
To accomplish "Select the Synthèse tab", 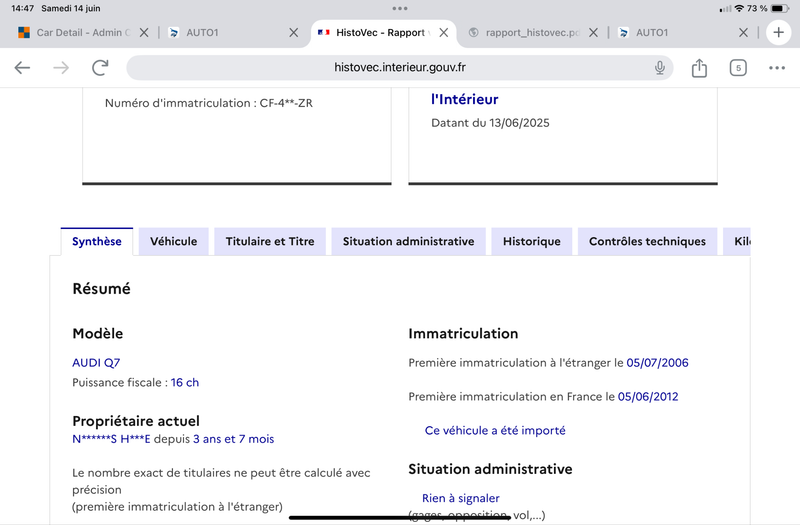I will click(x=96, y=241).
